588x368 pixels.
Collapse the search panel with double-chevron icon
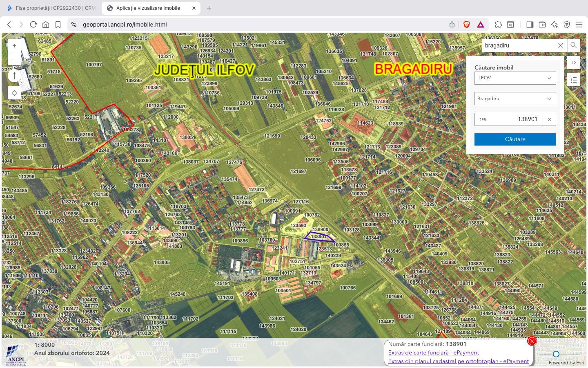pos(574,63)
